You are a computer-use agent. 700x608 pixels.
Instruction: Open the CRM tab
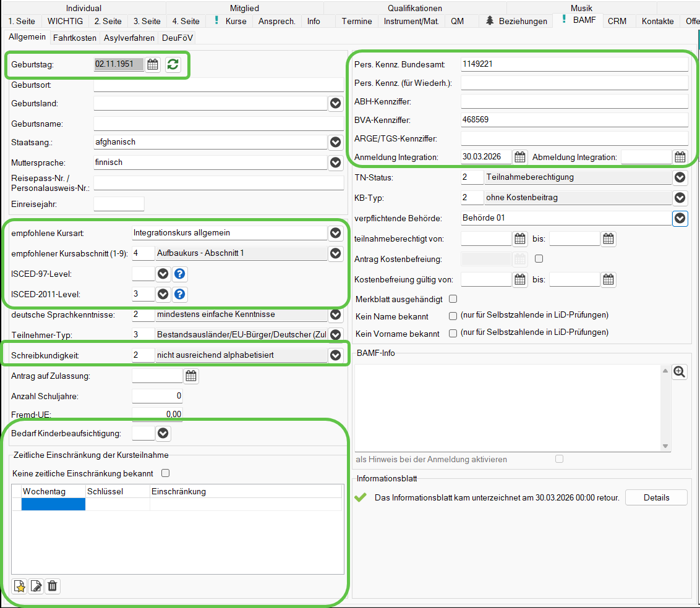[617, 21]
